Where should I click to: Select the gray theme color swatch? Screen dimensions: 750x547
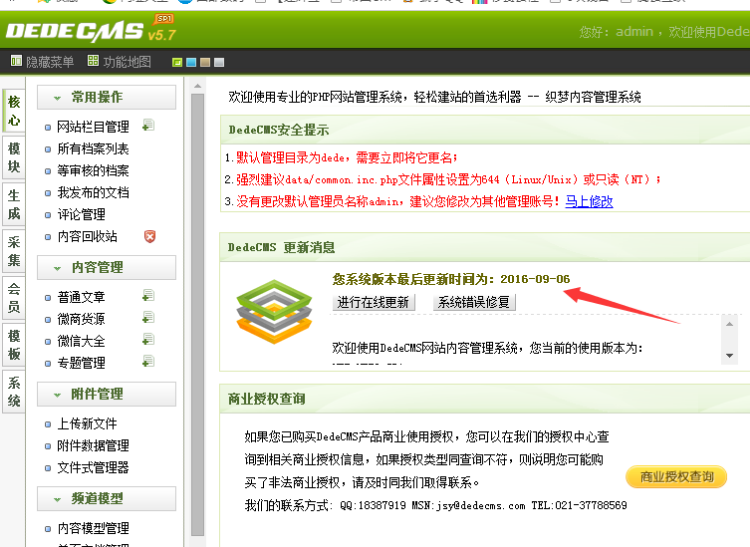219,62
